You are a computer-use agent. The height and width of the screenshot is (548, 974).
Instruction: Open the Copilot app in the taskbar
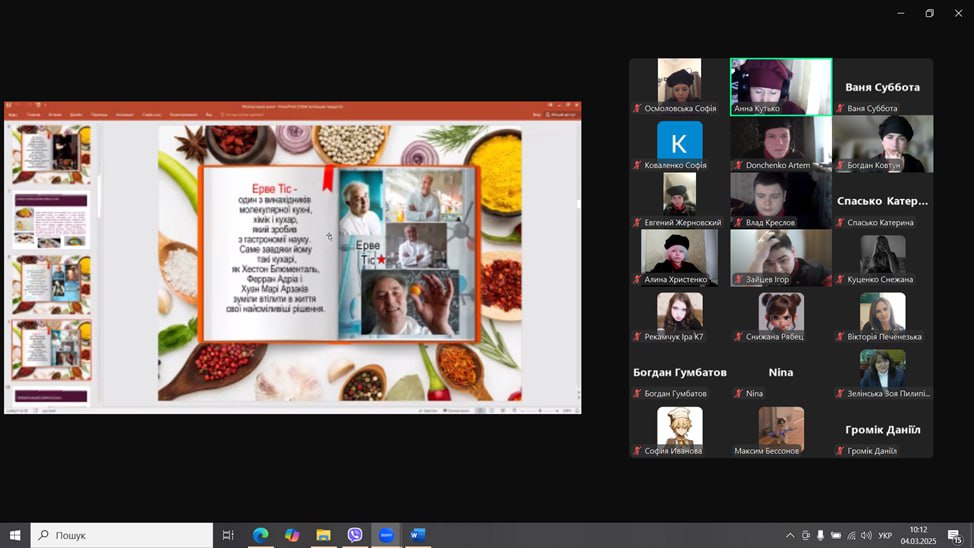[x=292, y=535]
